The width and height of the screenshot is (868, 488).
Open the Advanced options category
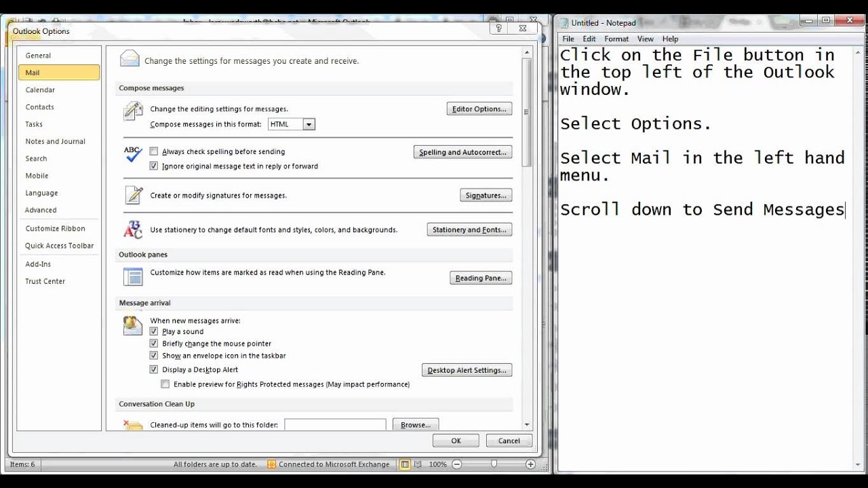point(59,210)
